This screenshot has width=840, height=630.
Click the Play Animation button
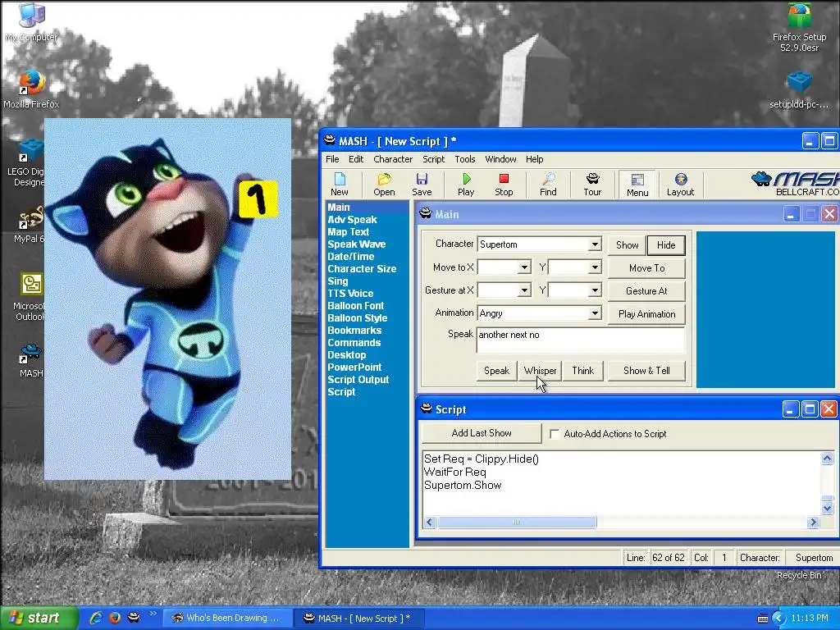pyautogui.click(x=646, y=314)
